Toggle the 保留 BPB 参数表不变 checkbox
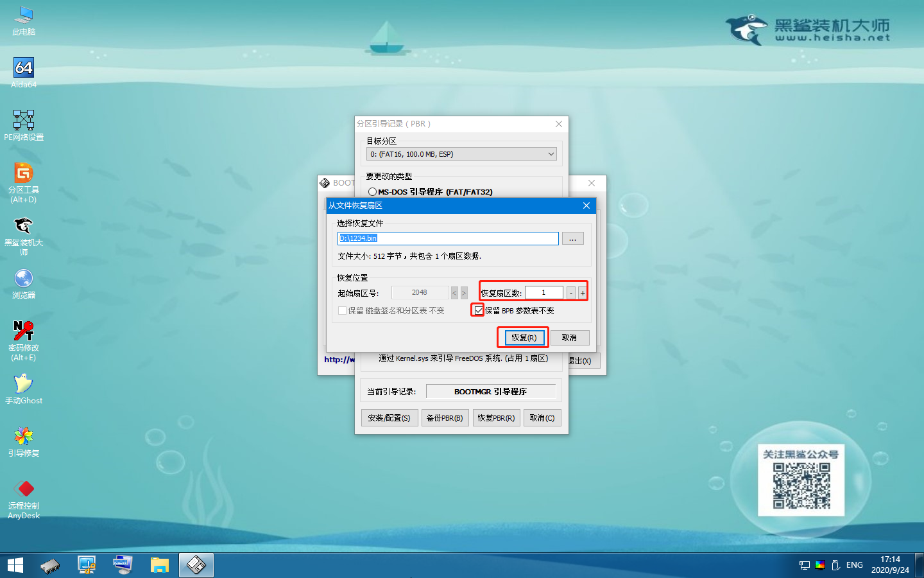 coord(477,310)
